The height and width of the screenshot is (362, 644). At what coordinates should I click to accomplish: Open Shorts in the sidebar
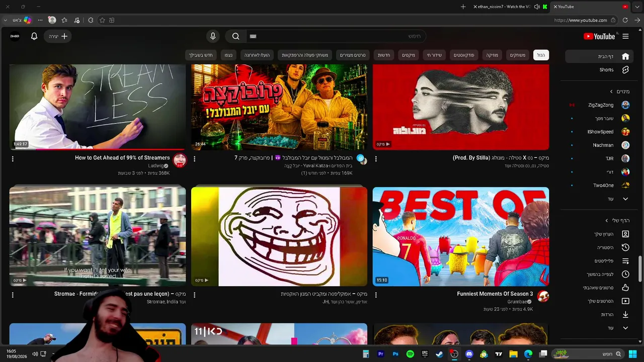point(599,70)
